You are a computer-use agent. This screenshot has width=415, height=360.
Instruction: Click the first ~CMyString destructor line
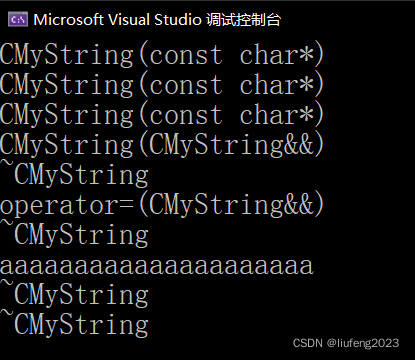[x=74, y=174]
